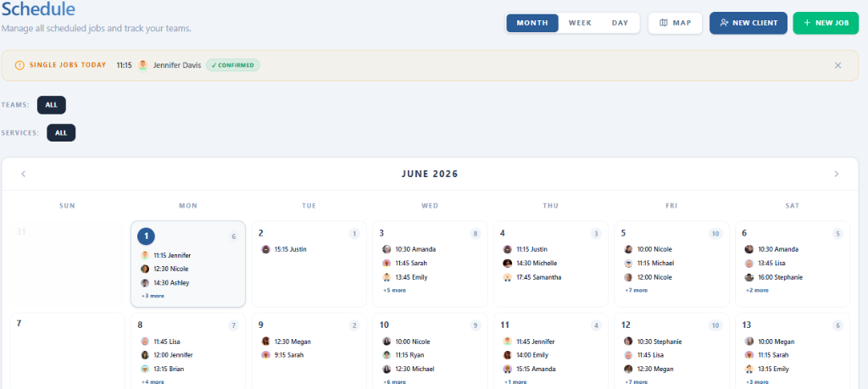Viewport: 868px width, 389px height.
Task: Dismiss the Single Jobs Today banner
Action: click(838, 65)
